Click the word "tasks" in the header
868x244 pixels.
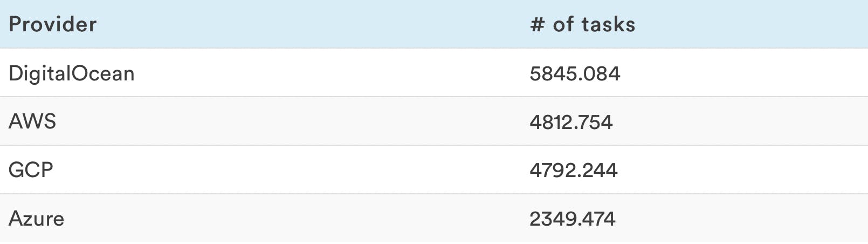(x=608, y=24)
